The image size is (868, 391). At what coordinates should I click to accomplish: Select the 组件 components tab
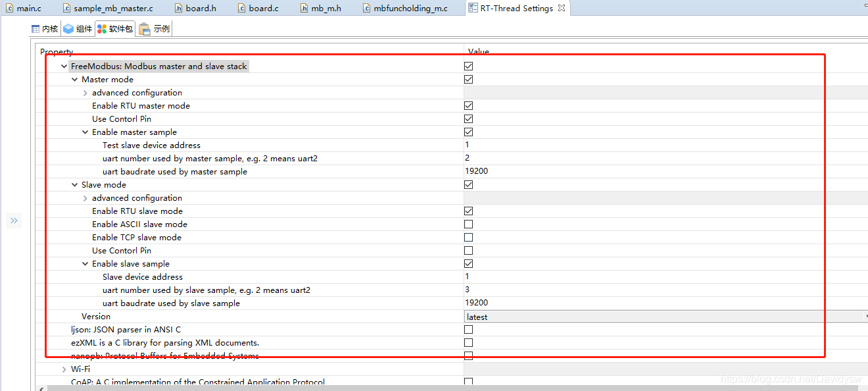(x=78, y=28)
